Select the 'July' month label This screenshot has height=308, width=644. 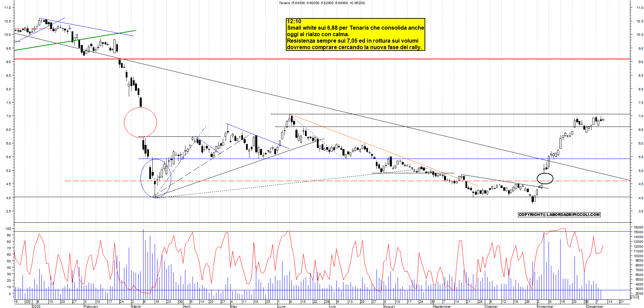tap(333, 306)
